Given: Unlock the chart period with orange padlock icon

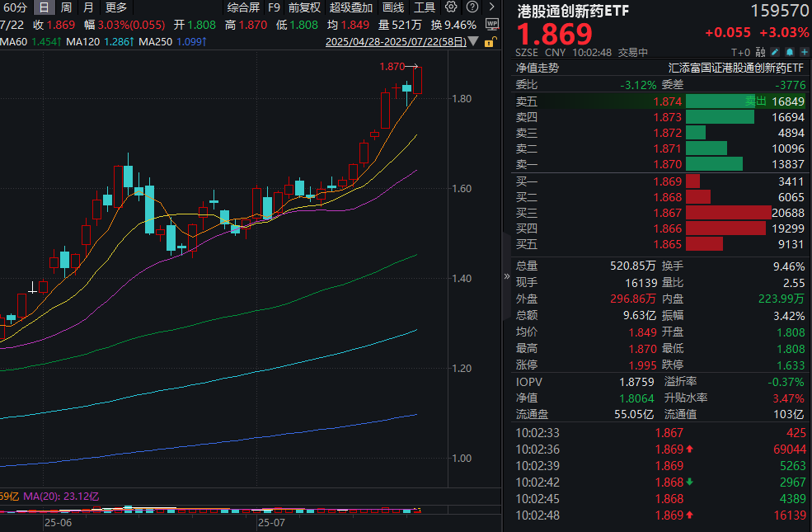Looking at the screenshot, I should click(489, 43).
